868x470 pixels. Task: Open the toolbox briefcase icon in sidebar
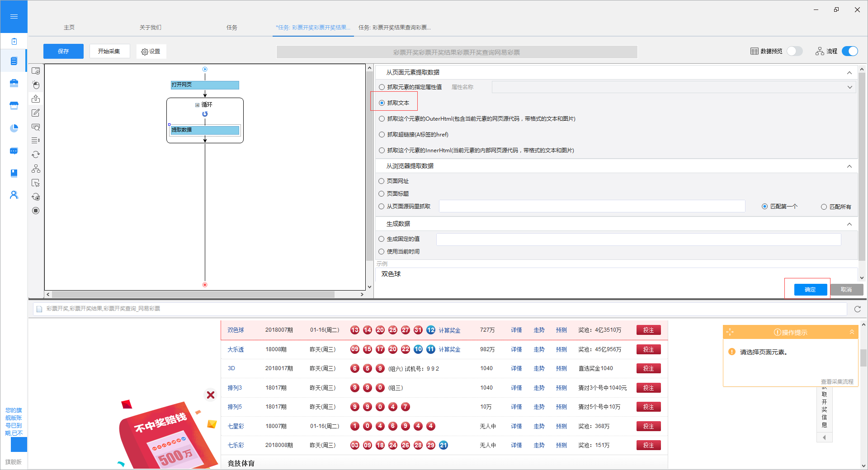14,83
